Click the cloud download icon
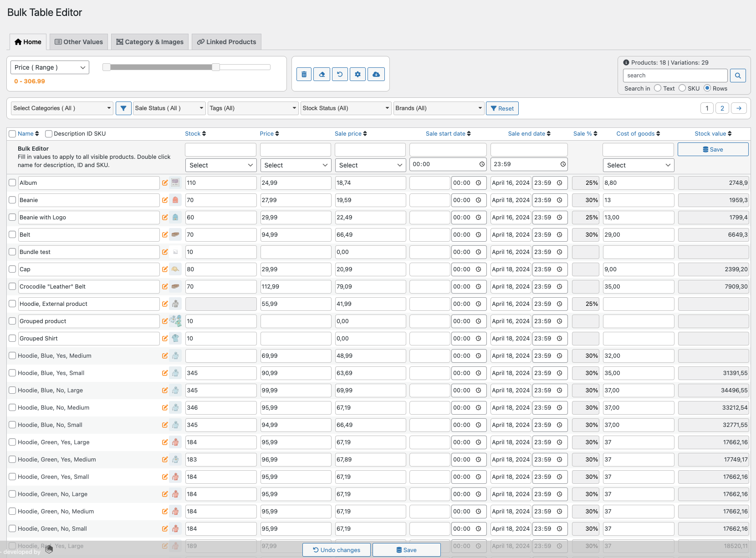 [x=376, y=74]
